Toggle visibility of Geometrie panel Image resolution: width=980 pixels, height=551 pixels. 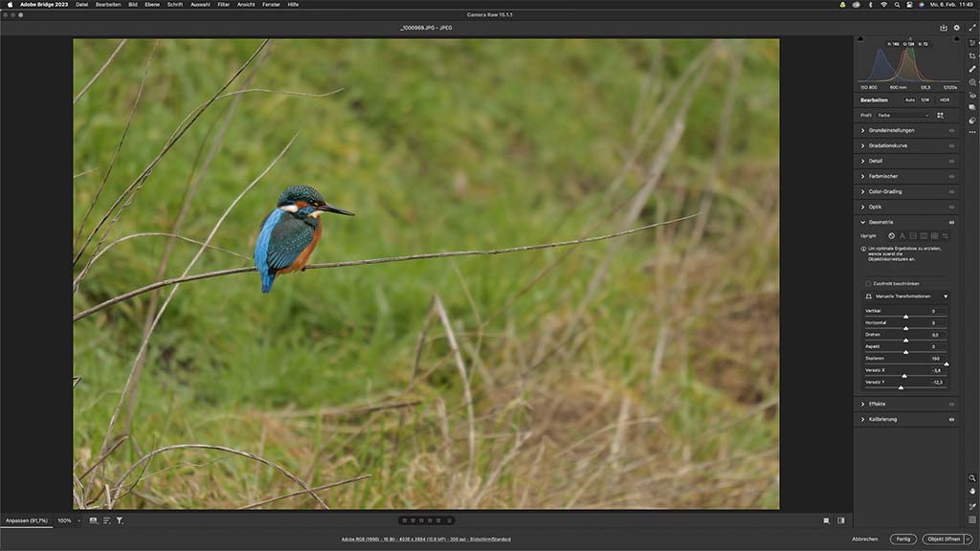951,222
